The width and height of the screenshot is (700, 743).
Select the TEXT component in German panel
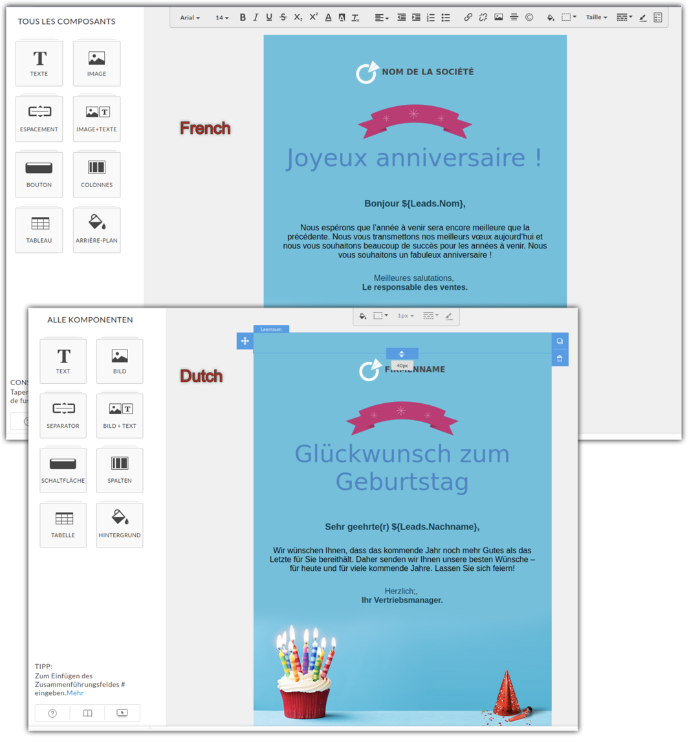(x=63, y=361)
